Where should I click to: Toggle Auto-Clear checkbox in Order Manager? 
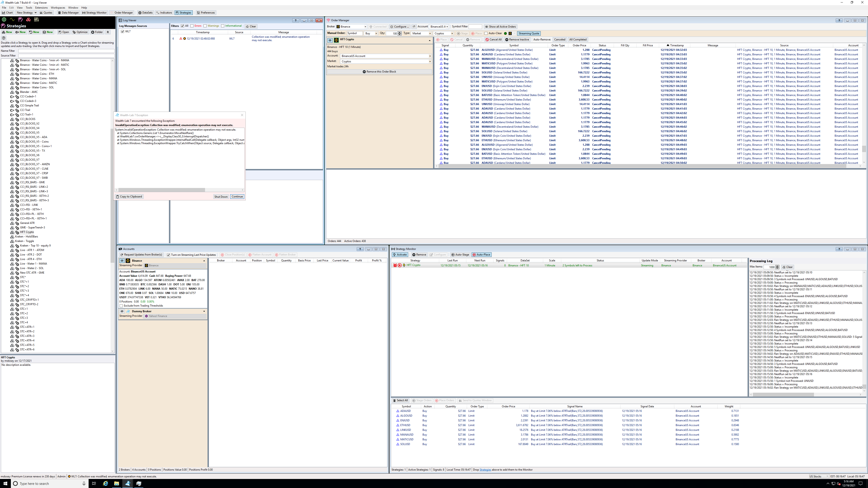click(486, 33)
